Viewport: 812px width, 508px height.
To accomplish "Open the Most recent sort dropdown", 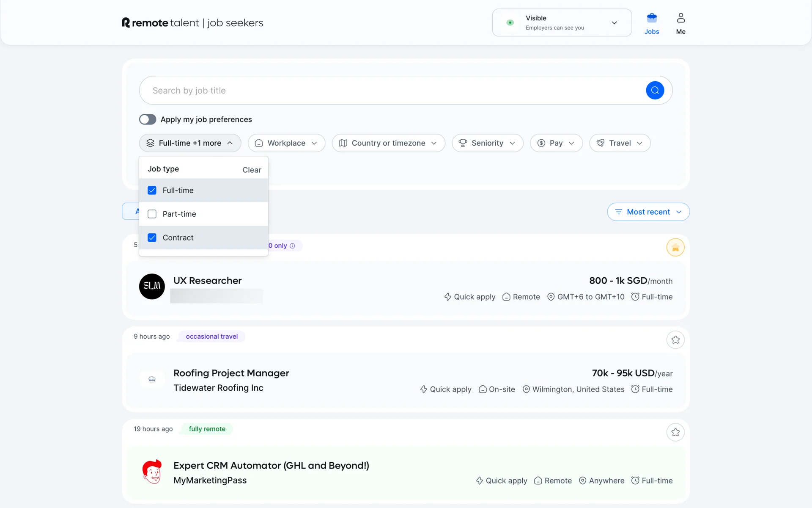I will (648, 212).
